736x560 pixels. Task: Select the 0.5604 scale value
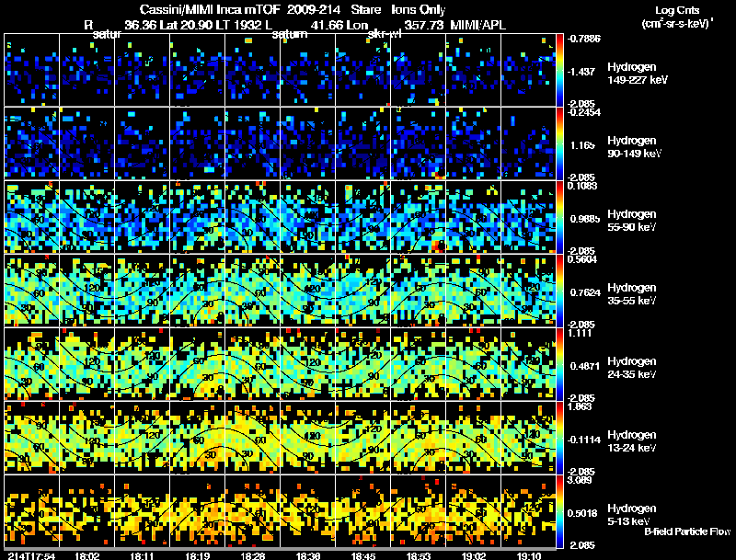click(x=582, y=259)
